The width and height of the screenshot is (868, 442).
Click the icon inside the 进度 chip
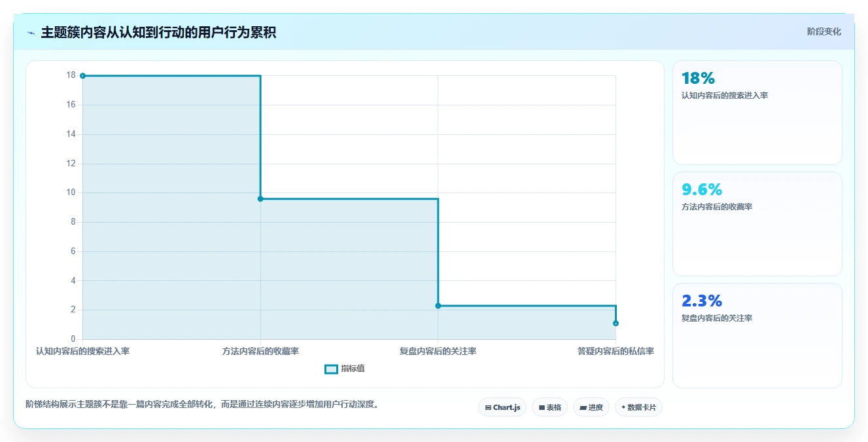point(583,408)
